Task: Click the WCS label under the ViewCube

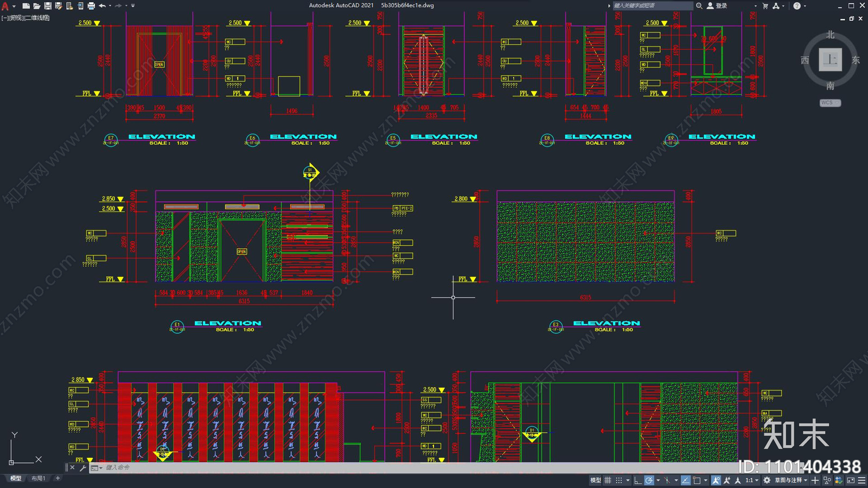Action: point(830,102)
